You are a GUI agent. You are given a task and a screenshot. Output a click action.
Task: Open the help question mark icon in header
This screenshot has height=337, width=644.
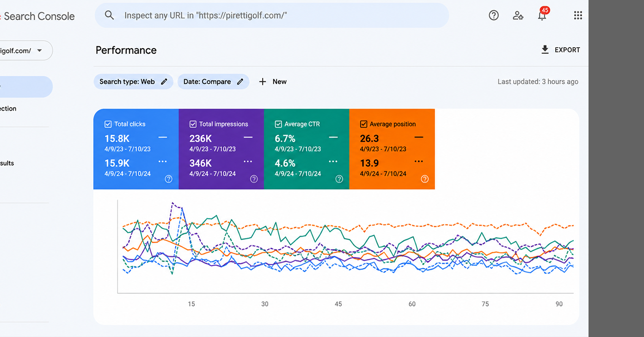pos(494,15)
